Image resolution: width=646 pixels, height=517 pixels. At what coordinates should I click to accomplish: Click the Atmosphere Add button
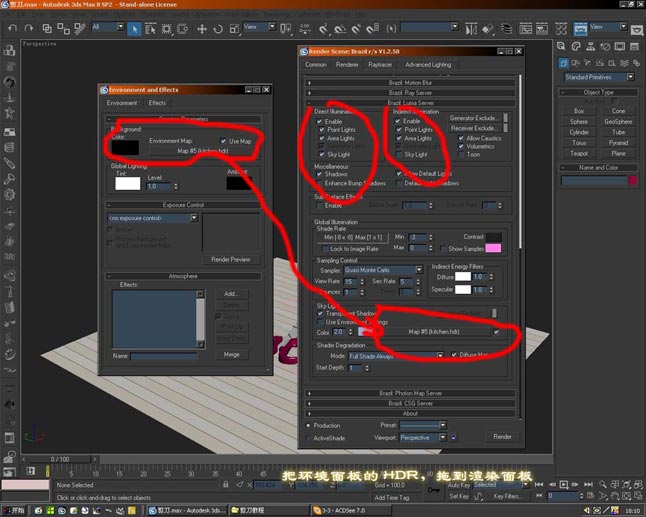(232, 294)
